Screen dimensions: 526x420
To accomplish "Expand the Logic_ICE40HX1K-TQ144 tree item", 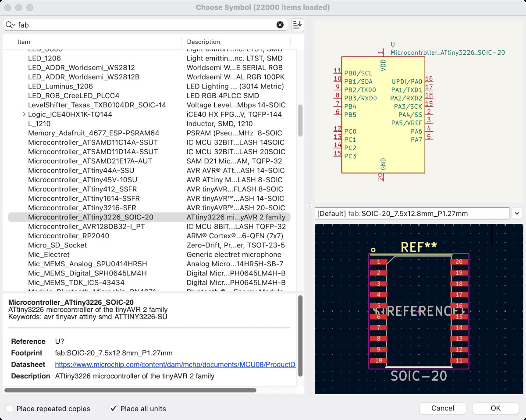I will 24,114.
